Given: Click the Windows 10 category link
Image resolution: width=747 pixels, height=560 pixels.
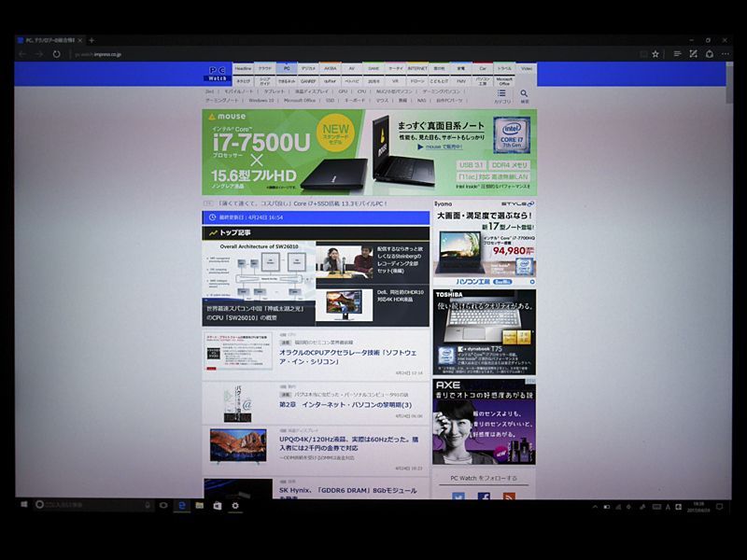Looking at the screenshot, I should point(261,101).
